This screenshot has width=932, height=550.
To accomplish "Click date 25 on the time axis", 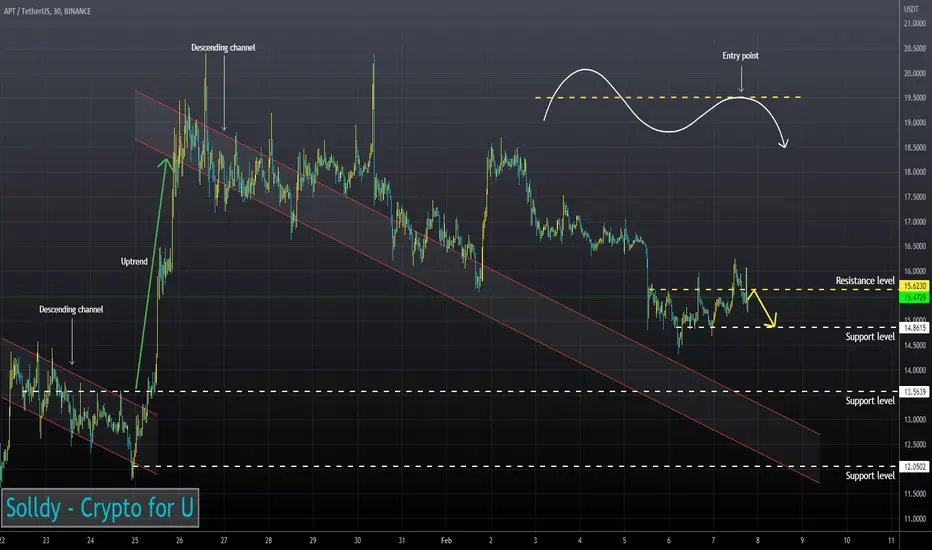I will (x=135, y=540).
